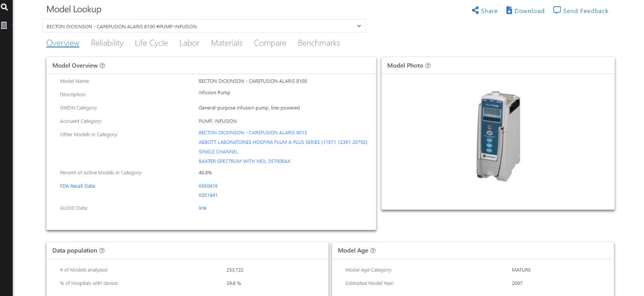Open the building icon in sidebar

[5, 25]
